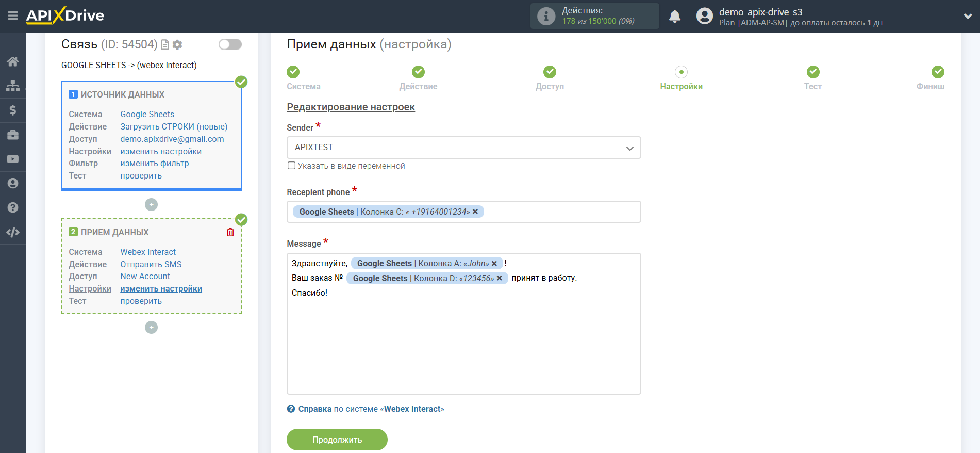The height and width of the screenshot is (453, 980).
Task: Open demo.apixdrive@gmail.com access link
Action: pos(172,139)
